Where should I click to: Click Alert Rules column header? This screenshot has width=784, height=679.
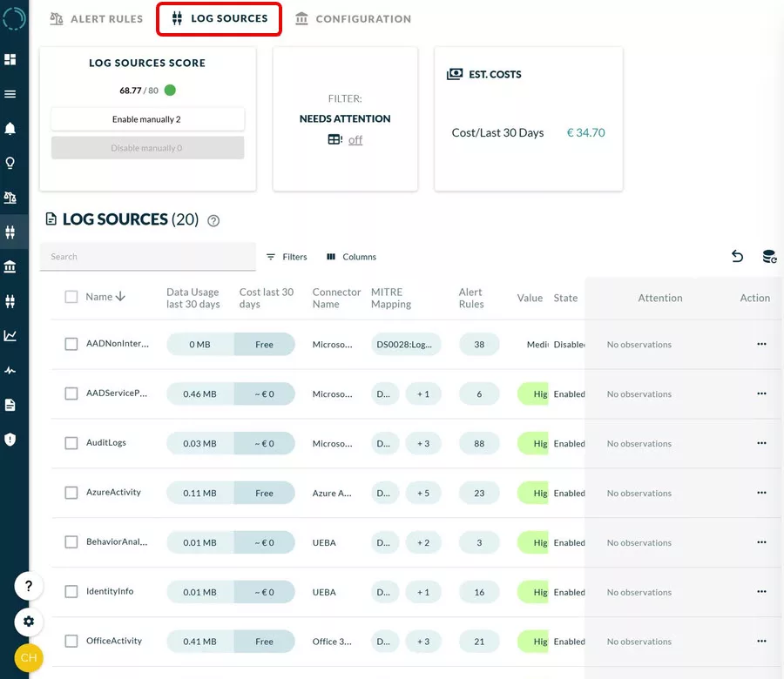tap(471, 298)
